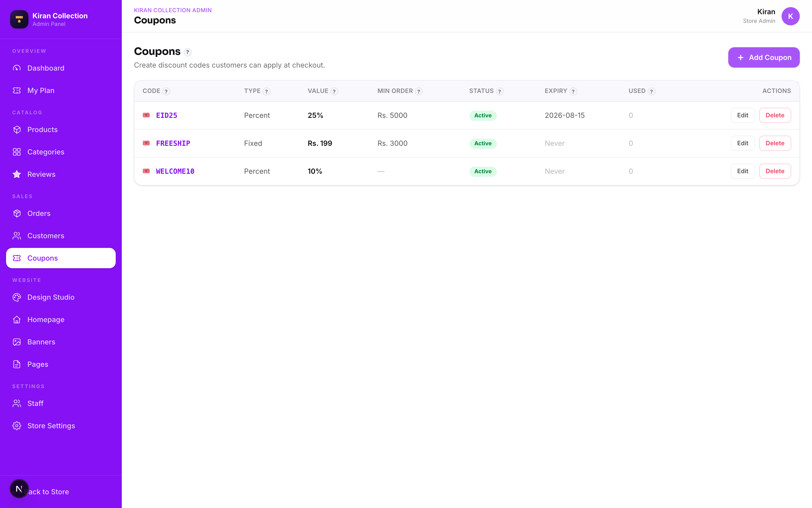Click the help icon next to EXPIRY column
Image resolution: width=812 pixels, height=508 pixels.
(573, 91)
